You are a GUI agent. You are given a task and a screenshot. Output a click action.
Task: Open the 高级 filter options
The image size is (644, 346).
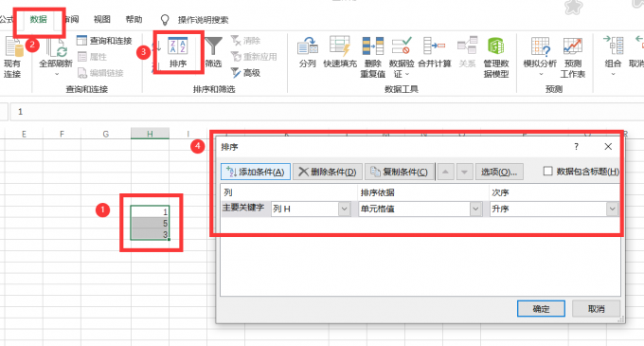pos(245,73)
